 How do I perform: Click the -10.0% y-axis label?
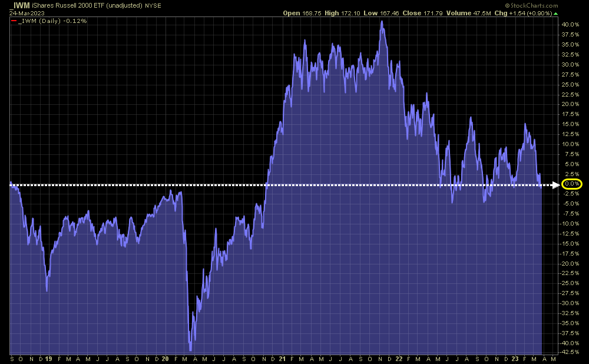tap(570, 223)
